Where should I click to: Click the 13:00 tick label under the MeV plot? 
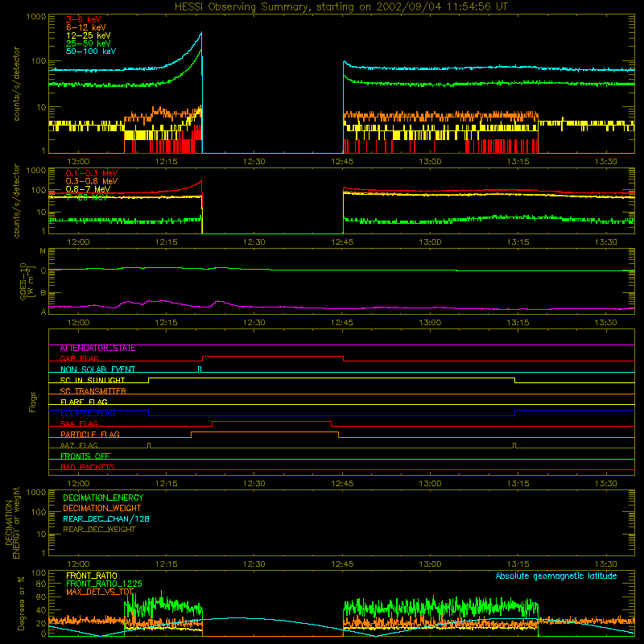[x=430, y=242]
